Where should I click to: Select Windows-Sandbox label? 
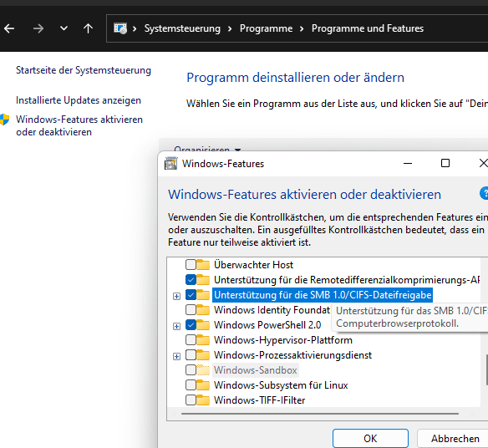tap(255, 370)
